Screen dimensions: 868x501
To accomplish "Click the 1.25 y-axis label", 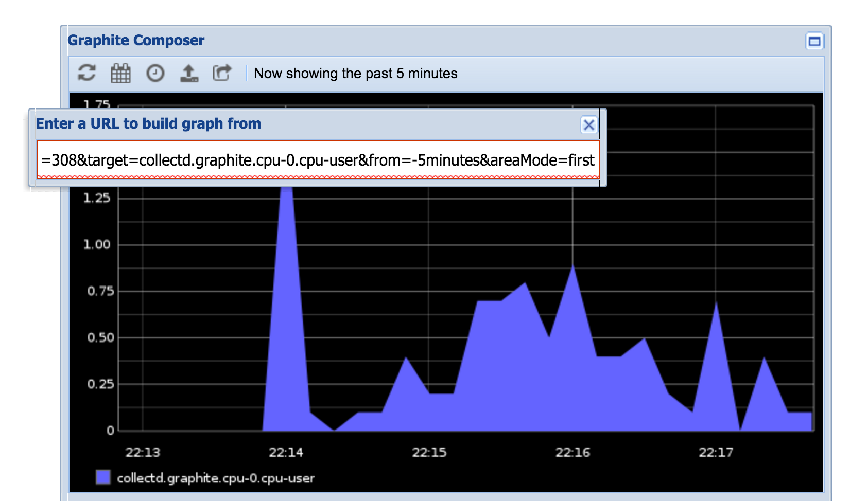I will pyautogui.click(x=97, y=198).
